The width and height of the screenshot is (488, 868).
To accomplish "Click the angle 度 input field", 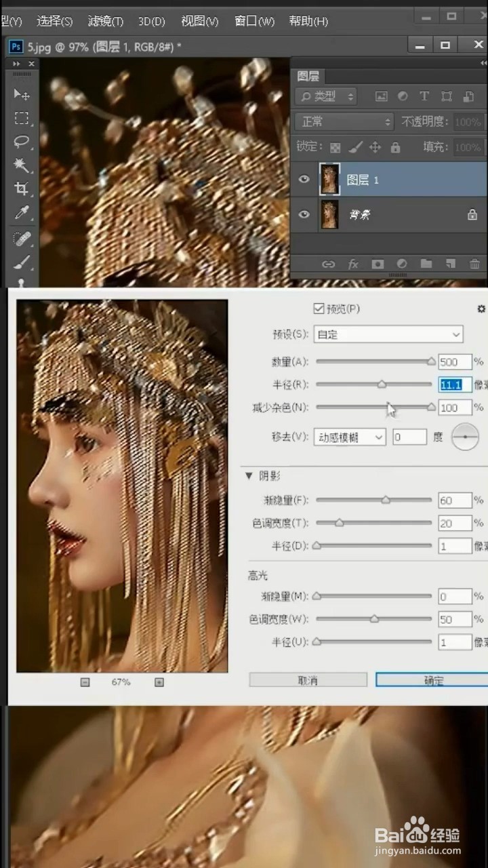I will click(409, 437).
